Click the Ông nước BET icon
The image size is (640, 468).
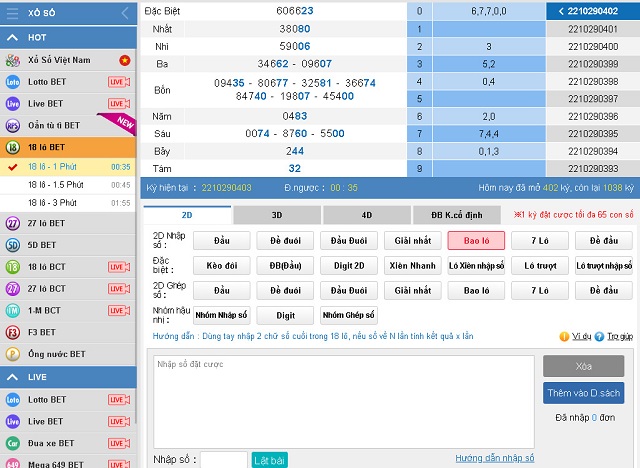click(13, 354)
